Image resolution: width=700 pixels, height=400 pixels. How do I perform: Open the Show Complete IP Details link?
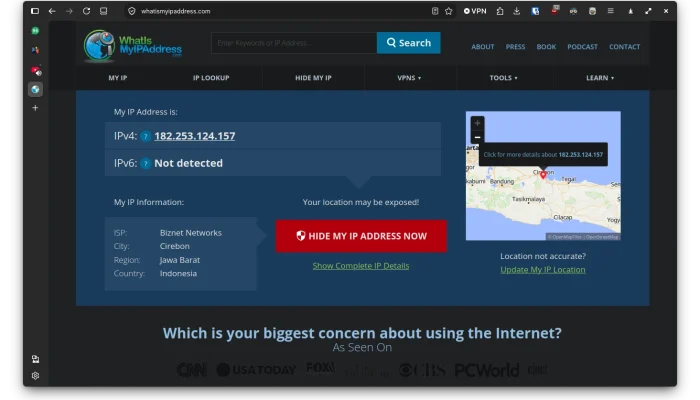pyautogui.click(x=361, y=266)
